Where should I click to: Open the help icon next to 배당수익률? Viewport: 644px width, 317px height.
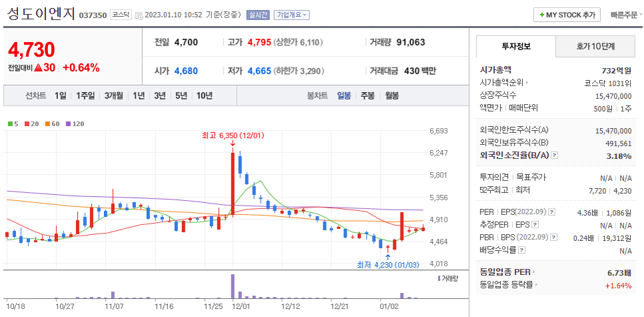[521, 250]
